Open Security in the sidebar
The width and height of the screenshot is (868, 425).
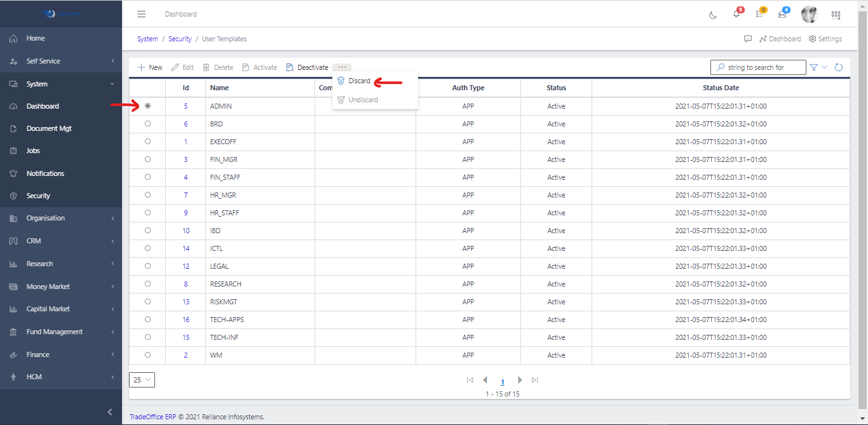pos(38,196)
